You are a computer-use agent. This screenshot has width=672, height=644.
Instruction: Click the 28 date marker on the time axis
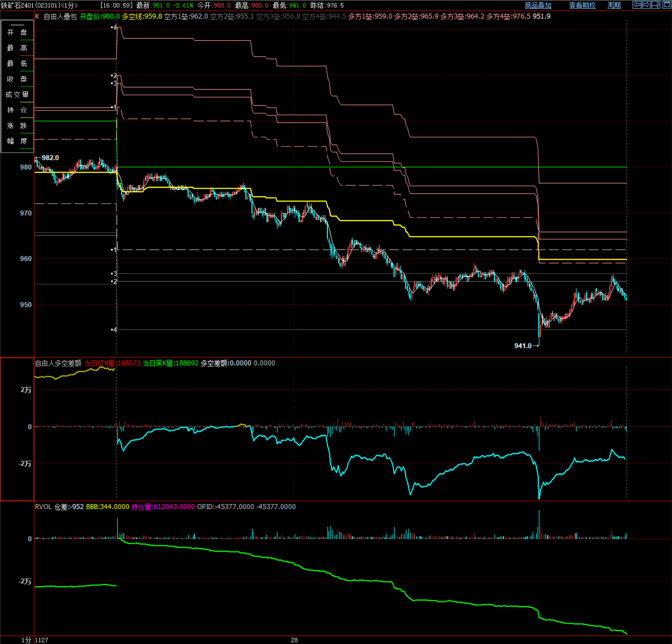click(x=294, y=640)
